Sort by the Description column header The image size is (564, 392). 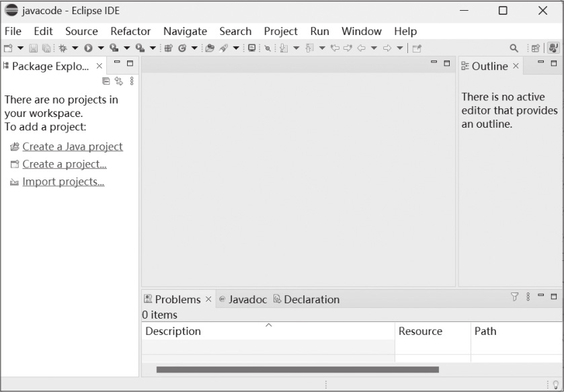[x=268, y=331]
